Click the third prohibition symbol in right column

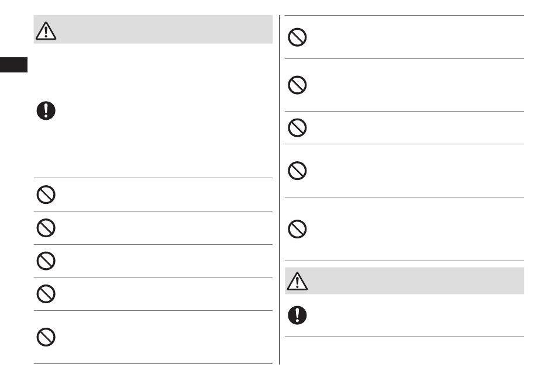(297, 127)
